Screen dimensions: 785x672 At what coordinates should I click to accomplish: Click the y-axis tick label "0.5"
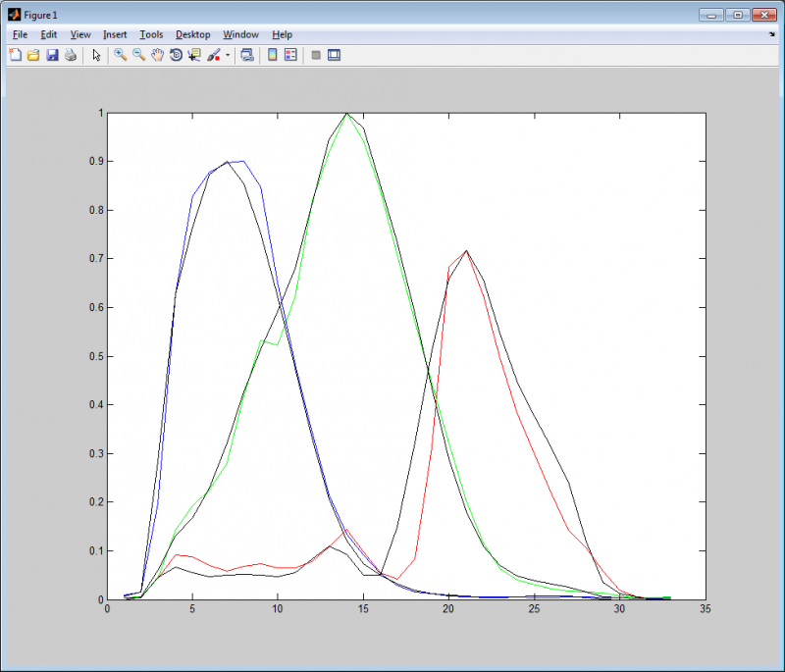pyautogui.click(x=96, y=356)
